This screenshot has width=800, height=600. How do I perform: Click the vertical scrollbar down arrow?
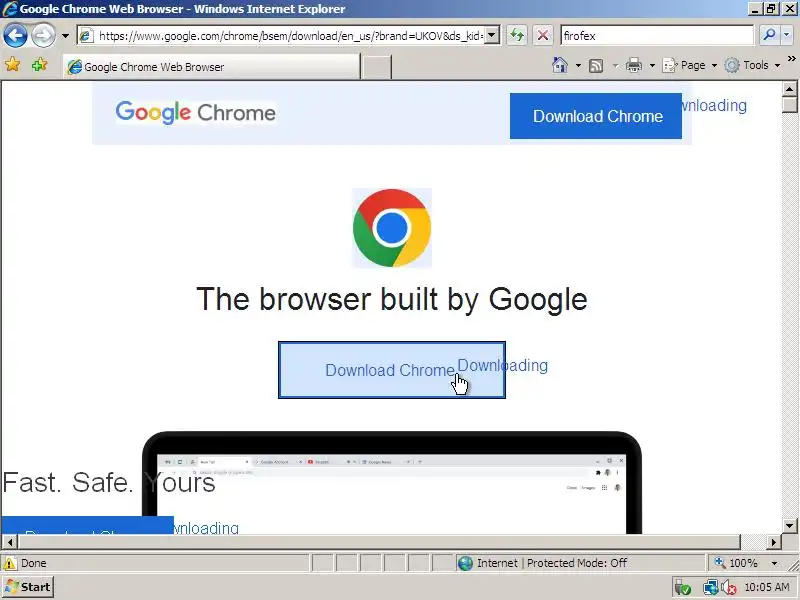click(790, 526)
